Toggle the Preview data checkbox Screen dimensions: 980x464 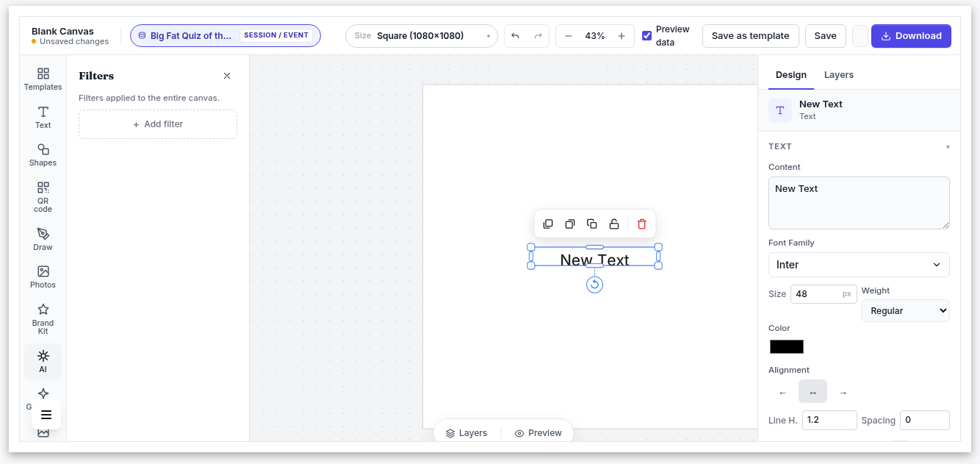(646, 35)
